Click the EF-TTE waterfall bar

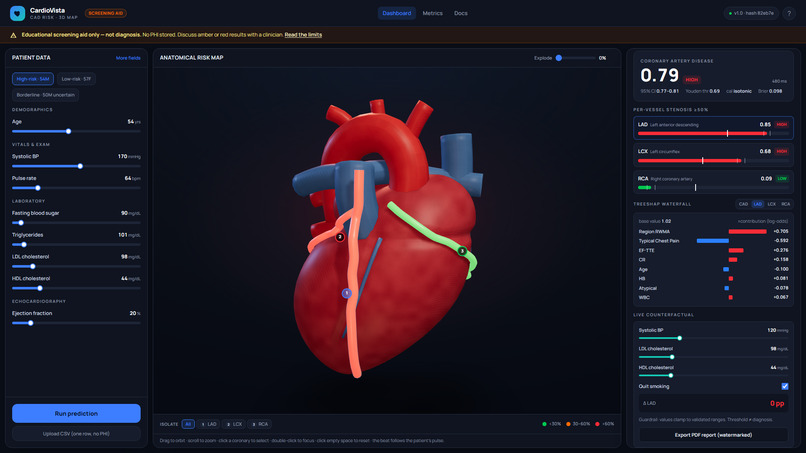(x=736, y=250)
